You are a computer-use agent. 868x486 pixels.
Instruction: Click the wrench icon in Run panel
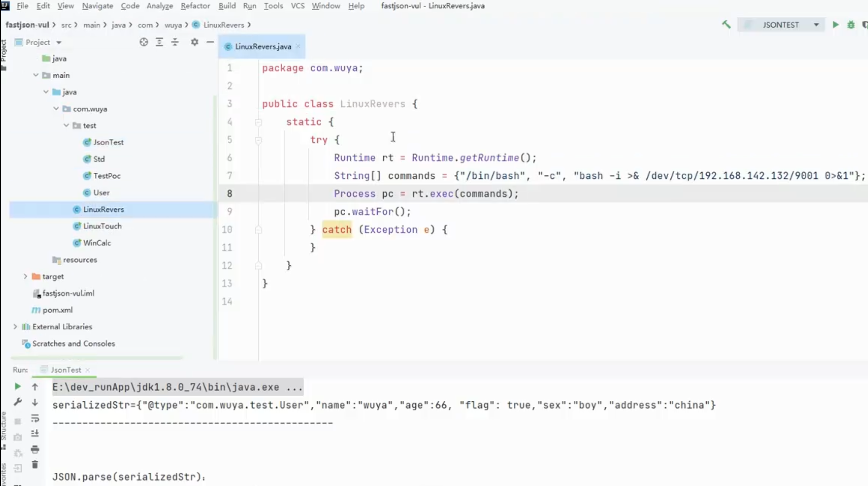pos(17,402)
